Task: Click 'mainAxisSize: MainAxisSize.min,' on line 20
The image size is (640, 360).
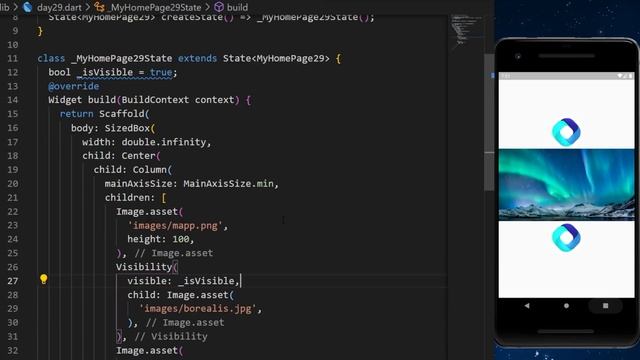Action: [191, 184]
